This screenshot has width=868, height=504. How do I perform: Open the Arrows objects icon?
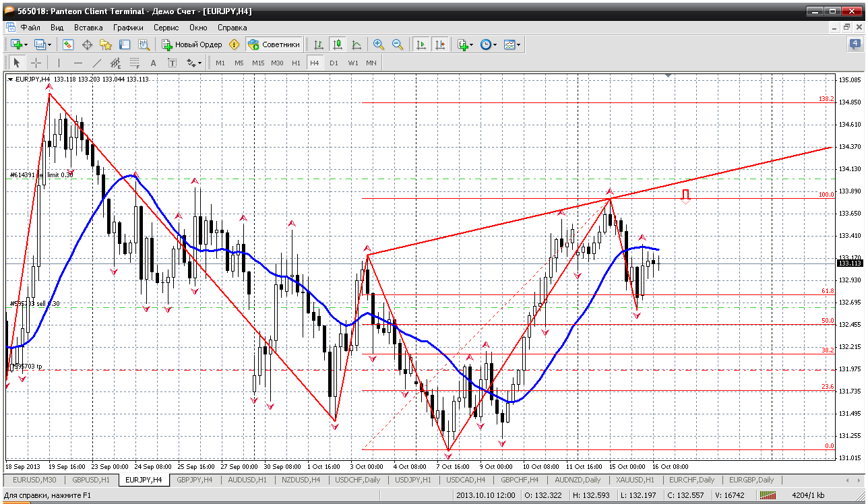point(191,63)
